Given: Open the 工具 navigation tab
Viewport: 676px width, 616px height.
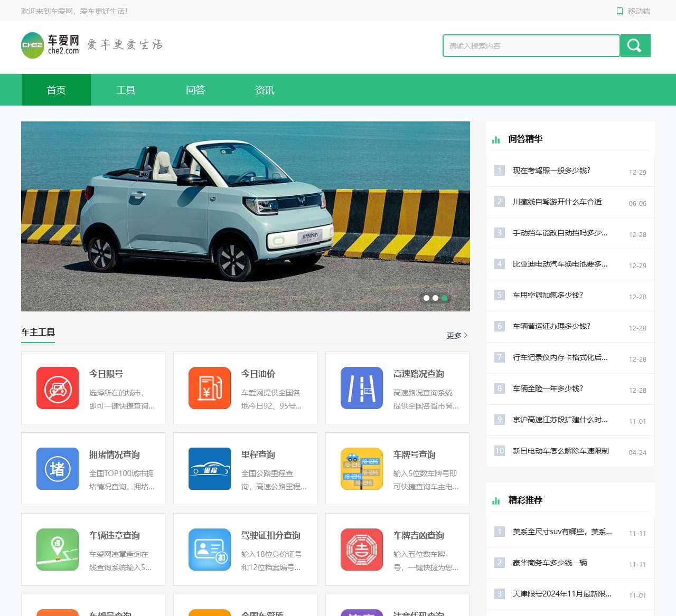Looking at the screenshot, I should (126, 90).
